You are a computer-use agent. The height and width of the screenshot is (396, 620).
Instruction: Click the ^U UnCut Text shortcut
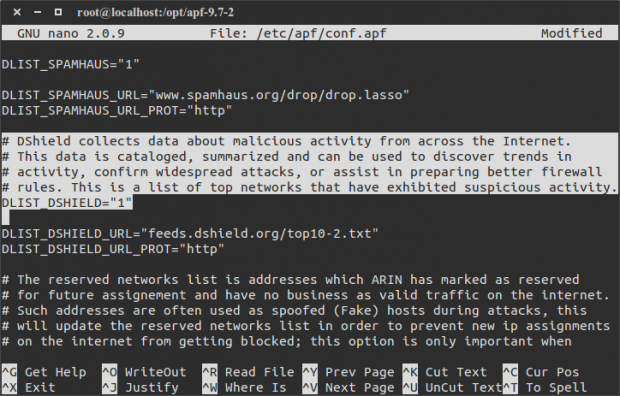452,388
